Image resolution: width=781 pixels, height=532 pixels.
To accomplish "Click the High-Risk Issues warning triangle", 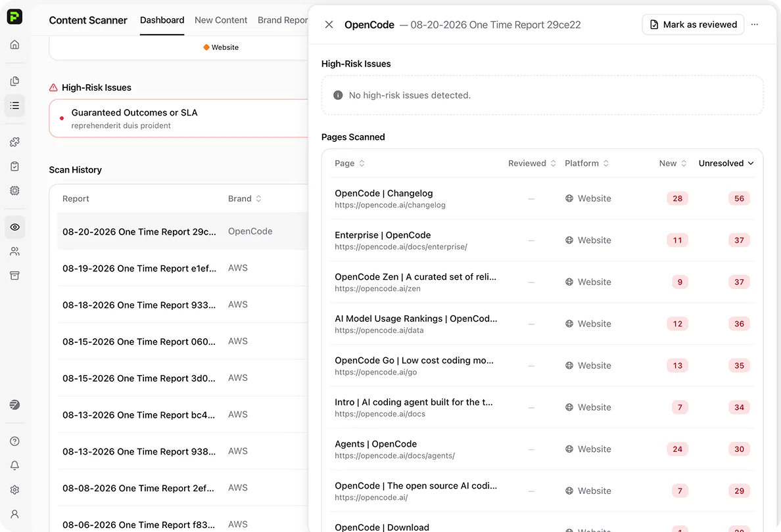I will [x=53, y=87].
